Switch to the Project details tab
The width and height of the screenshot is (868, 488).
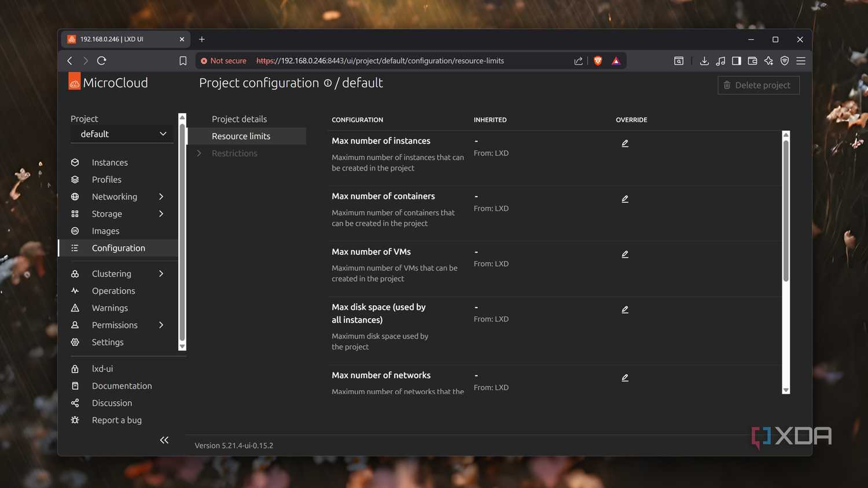(x=240, y=119)
